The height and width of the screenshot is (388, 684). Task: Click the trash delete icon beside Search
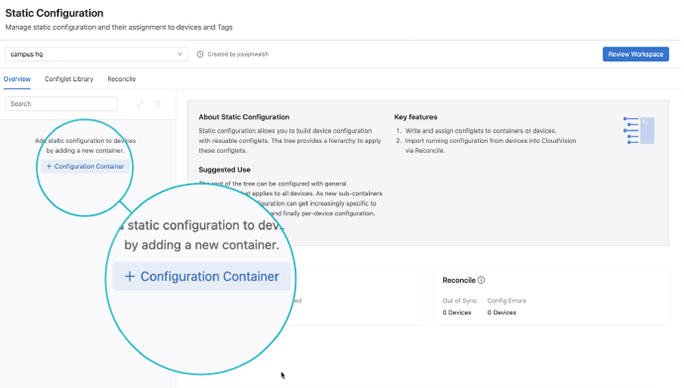pos(158,104)
